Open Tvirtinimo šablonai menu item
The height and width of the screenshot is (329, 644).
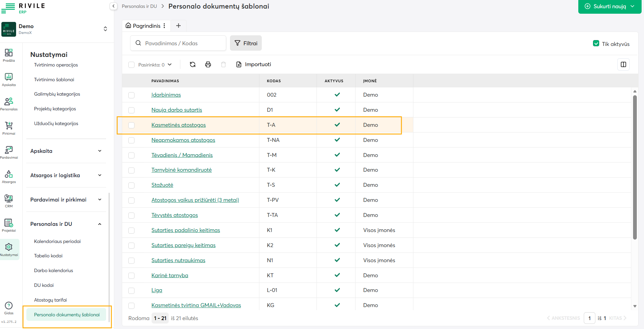[54, 80]
